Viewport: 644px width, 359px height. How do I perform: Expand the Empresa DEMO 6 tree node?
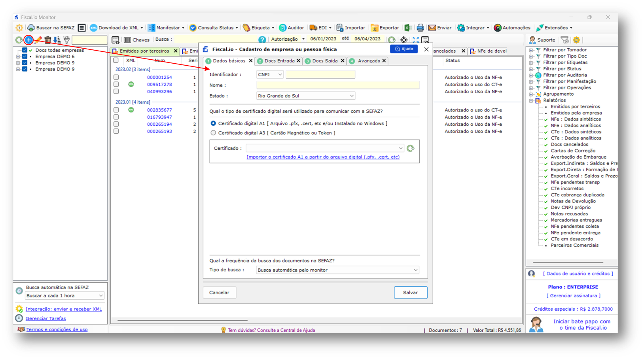coord(18,57)
